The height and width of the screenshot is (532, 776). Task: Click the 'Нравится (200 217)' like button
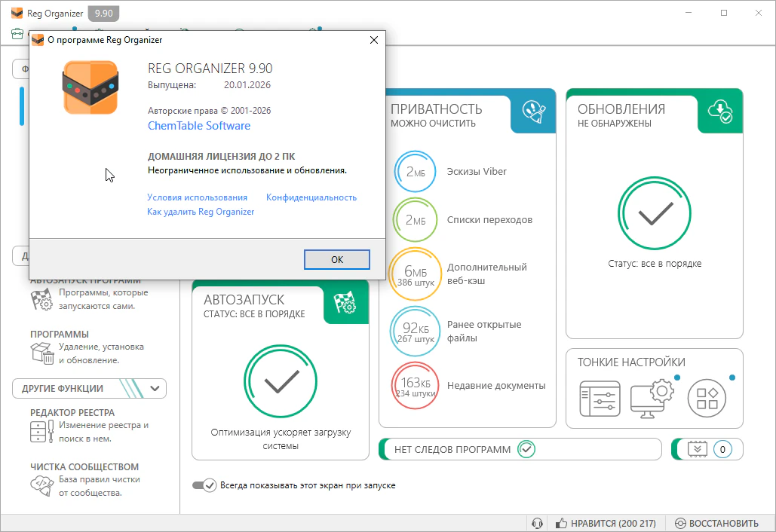tap(606, 523)
